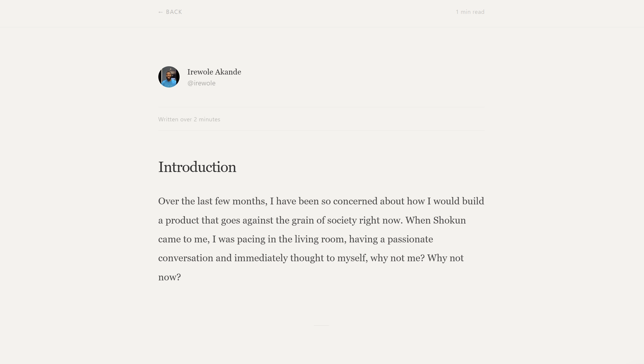Click the 'Written over 2 minutes' timestamp
This screenshot has height=364, width=644.
click(x=189, y=119)
